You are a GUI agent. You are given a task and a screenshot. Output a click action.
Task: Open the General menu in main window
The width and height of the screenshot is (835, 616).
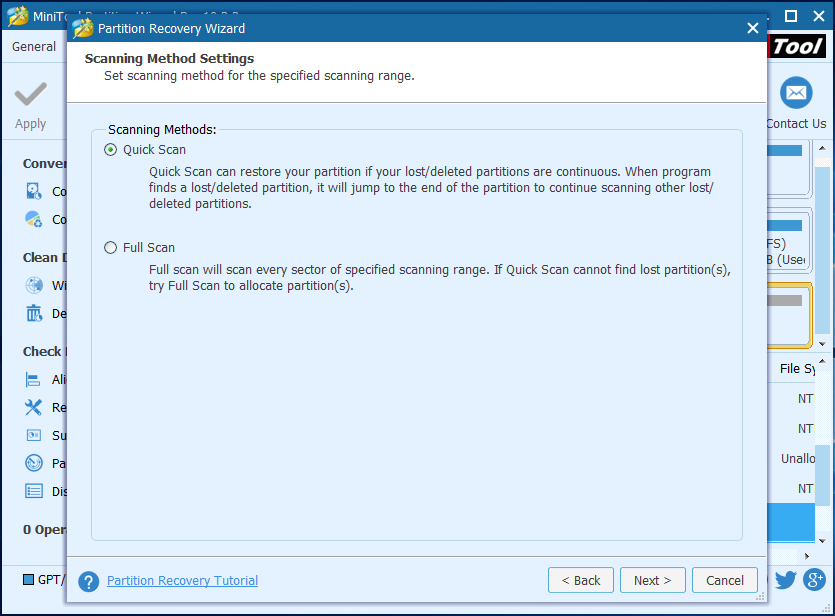tap(34, 47)
